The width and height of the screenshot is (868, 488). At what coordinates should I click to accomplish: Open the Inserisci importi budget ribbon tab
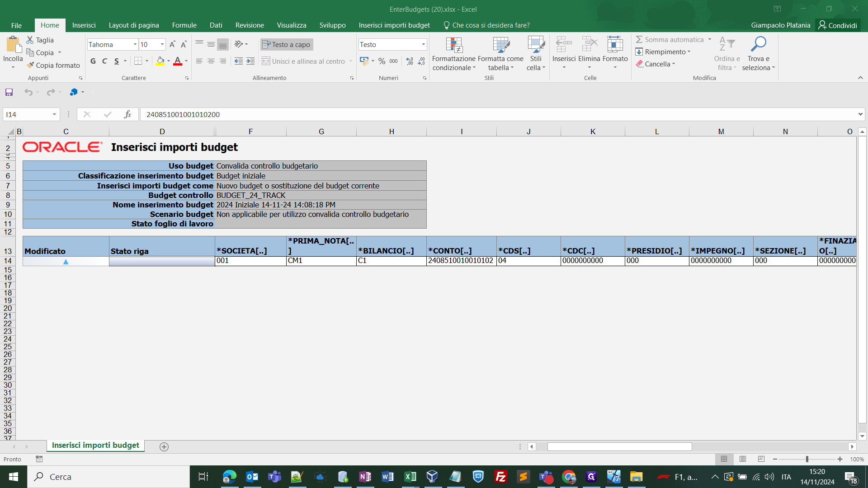394,25
